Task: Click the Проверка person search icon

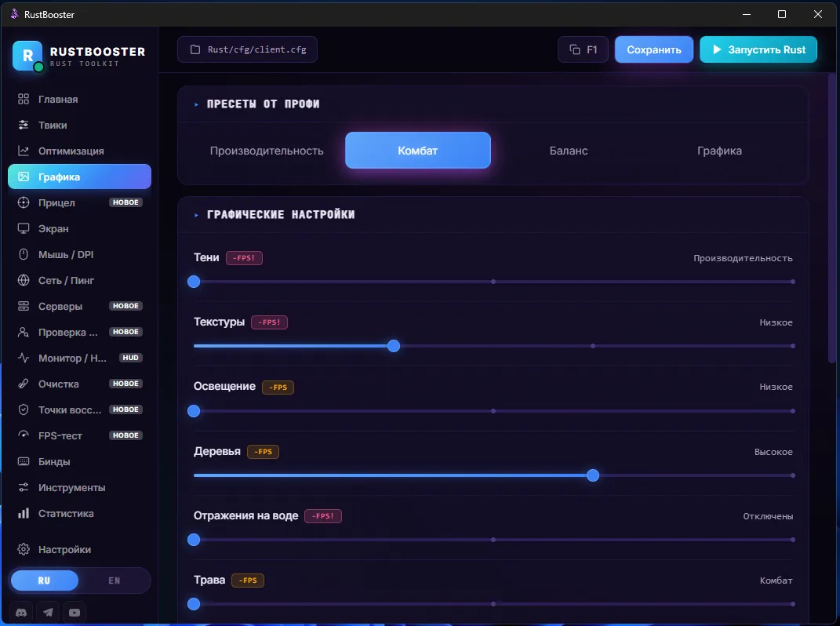Action: [x=23, y=332]
